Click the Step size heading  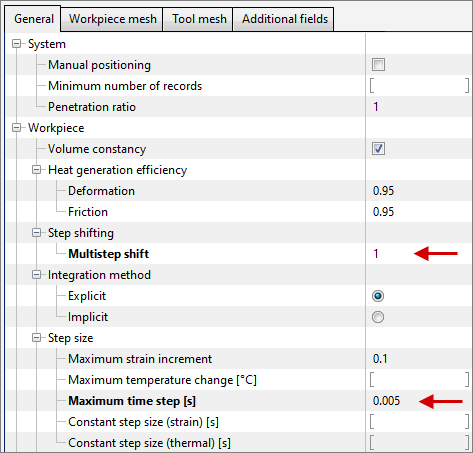tap(70, 338)
